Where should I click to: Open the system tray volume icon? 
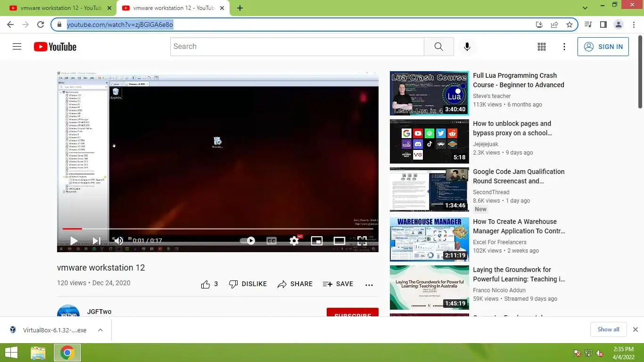(x=600, y=353)
